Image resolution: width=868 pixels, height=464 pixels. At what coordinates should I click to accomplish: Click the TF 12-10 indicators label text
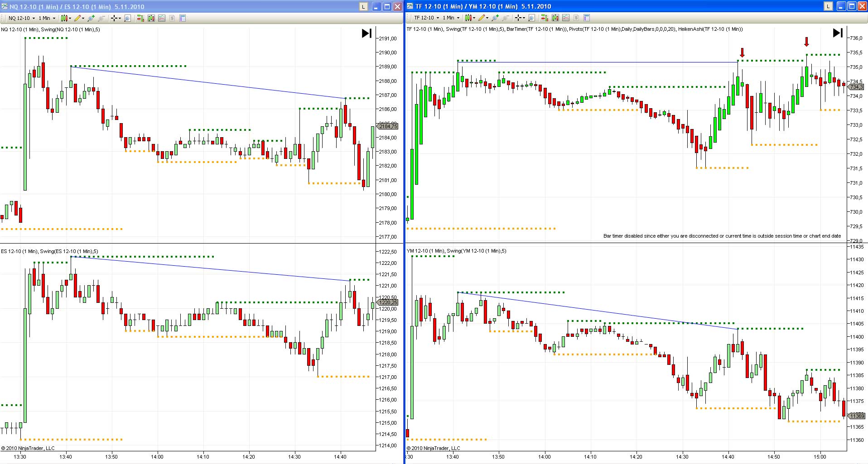[575, 29]
